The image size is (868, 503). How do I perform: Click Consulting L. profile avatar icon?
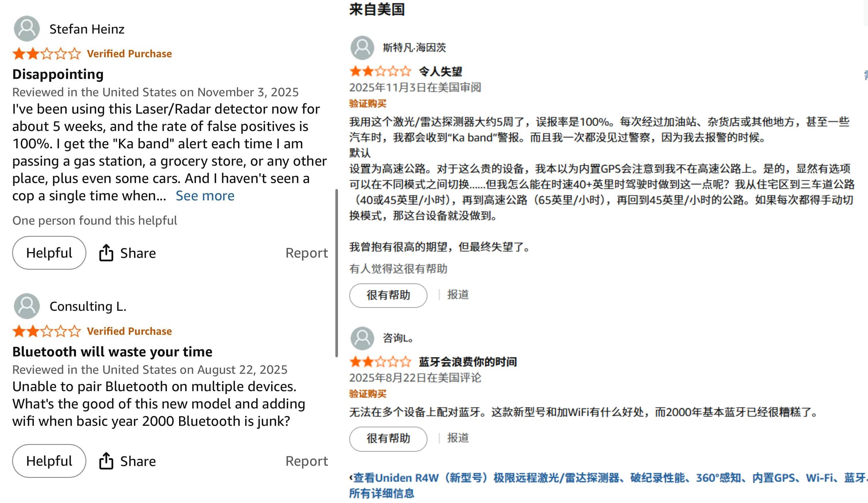[27, 306]
